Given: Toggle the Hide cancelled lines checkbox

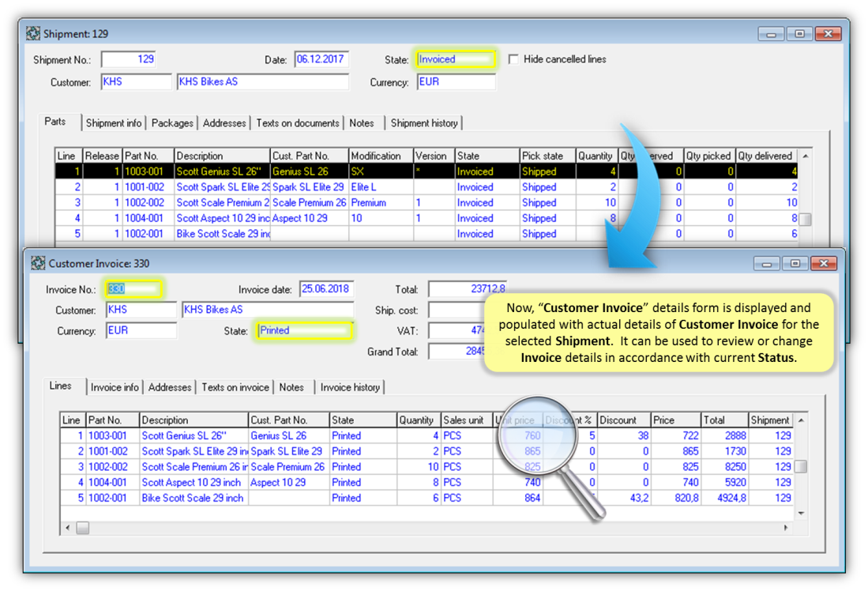Looking at the screenshot, I should (513, 59).
